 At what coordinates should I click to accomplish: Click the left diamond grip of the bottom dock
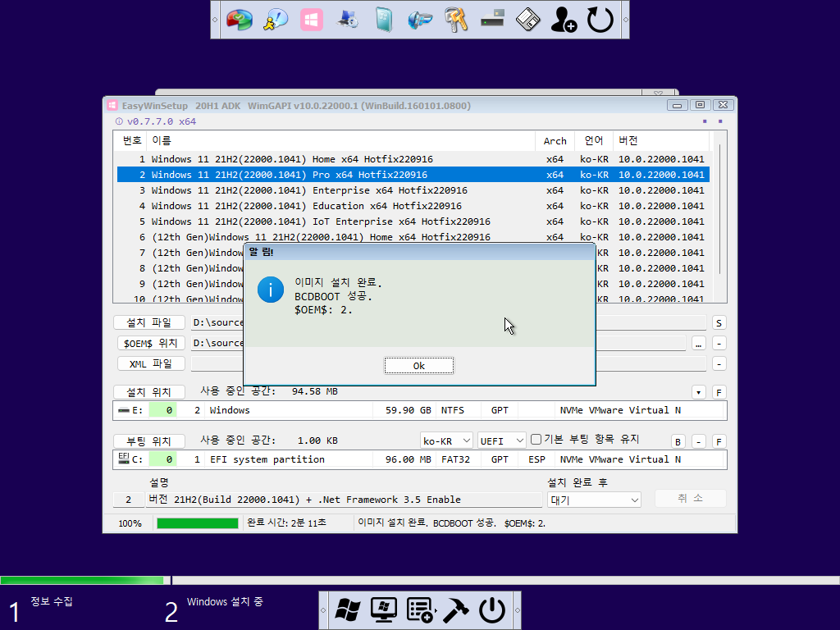coord(323,610)
